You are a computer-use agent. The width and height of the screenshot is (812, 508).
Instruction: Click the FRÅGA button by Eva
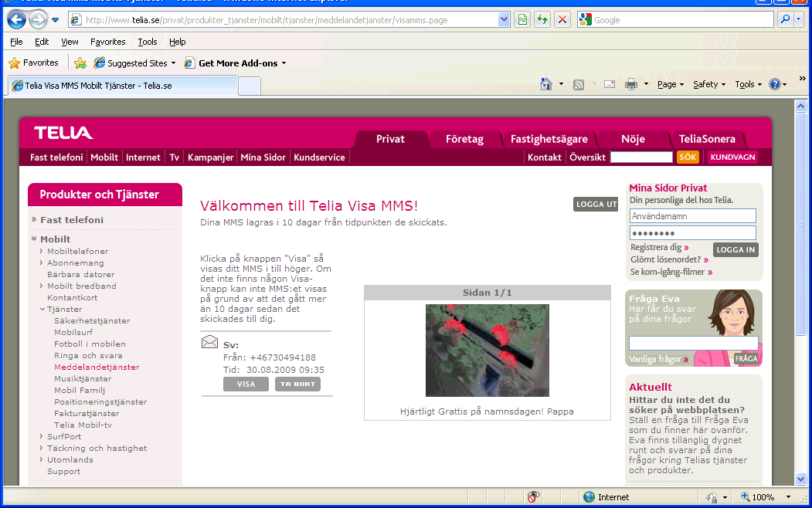point(746,358)
